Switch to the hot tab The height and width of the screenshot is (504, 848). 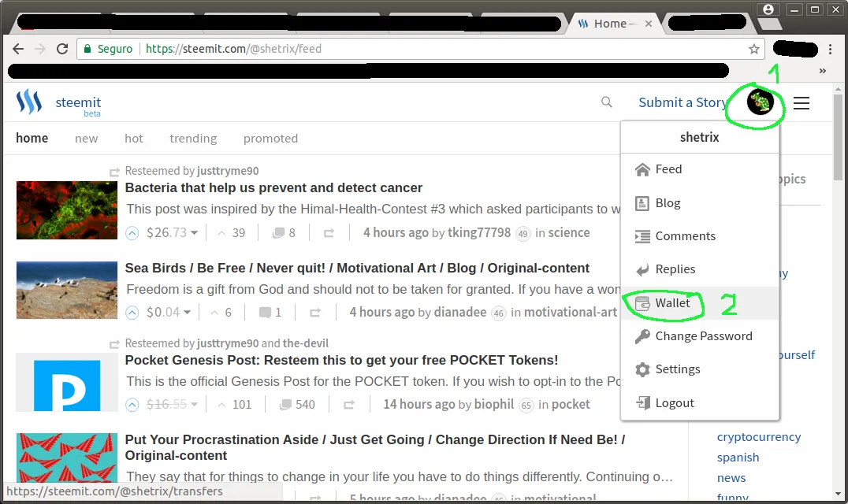(x=133, y=139)
